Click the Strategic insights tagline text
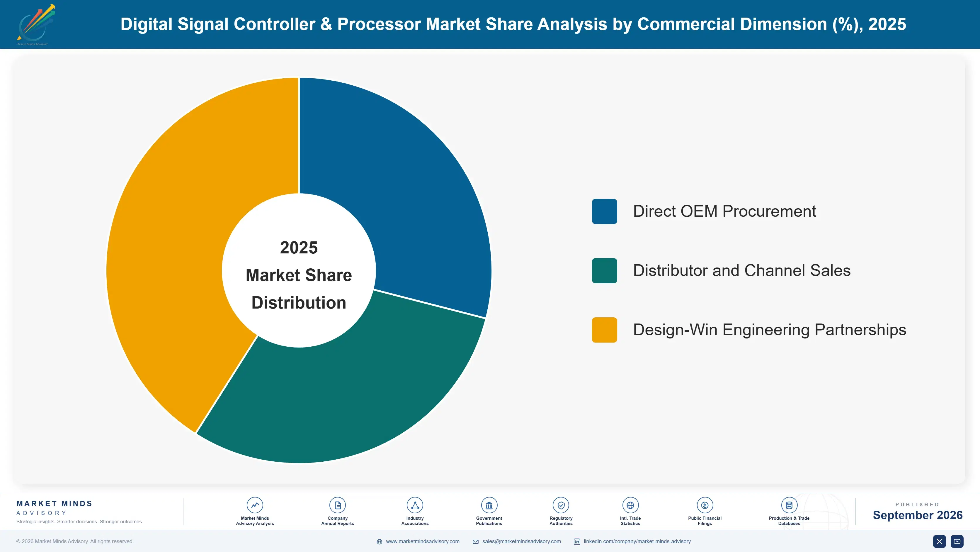 [x=79, y=521]
